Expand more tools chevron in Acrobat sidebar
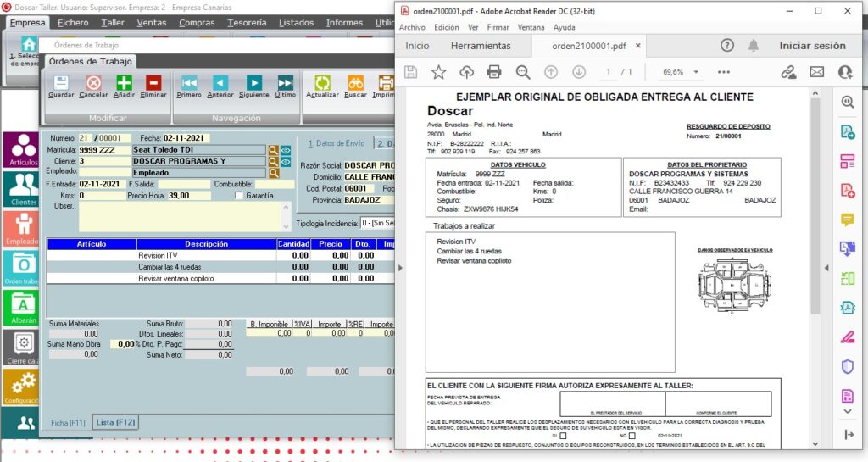The width and height of the screenshot is (868, 462). click(x=848, y=411)
